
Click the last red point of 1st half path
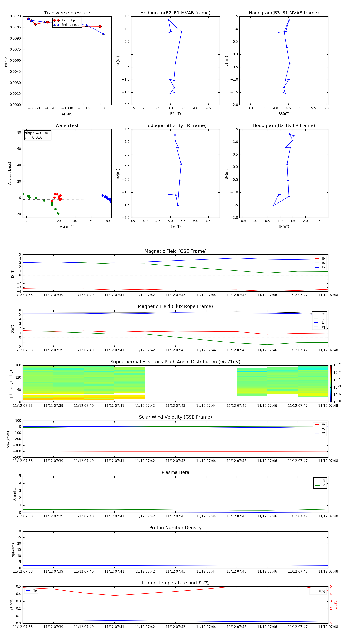click(x=100, y=27)
